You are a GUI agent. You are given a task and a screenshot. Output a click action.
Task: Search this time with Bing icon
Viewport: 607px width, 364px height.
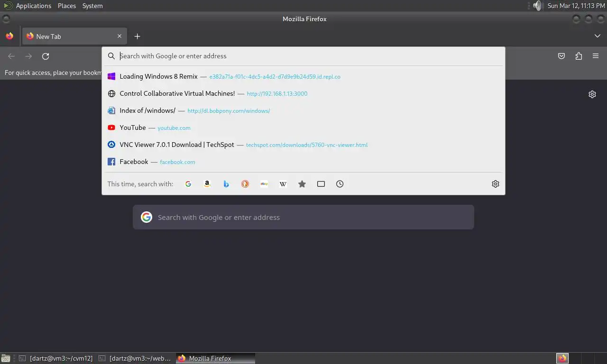coord(226,184)
